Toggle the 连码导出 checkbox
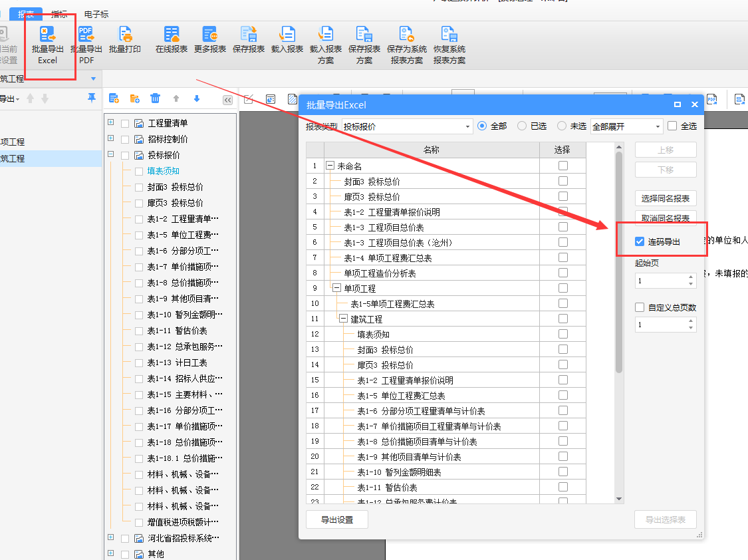The width and height of the screenshot is (748, 560). tap(640, 241)
